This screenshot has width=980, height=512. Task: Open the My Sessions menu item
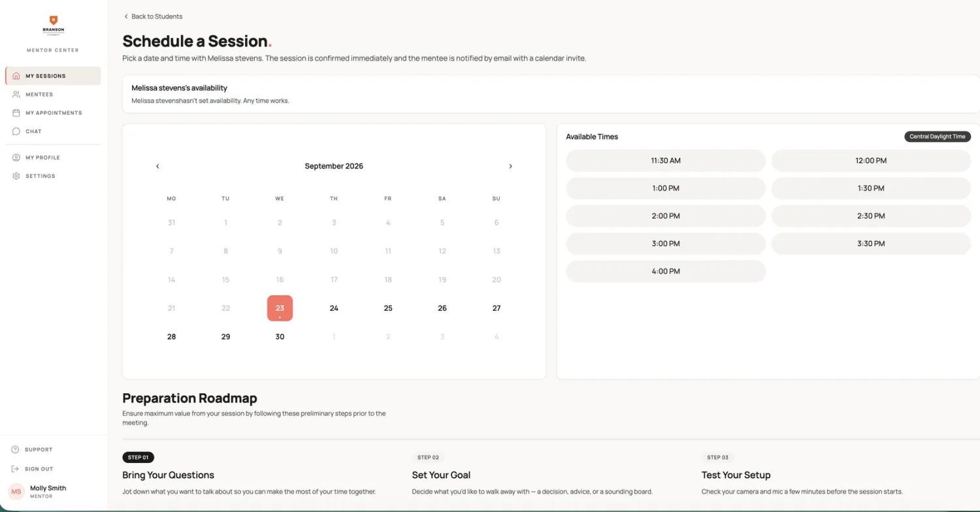click(53, 76)
